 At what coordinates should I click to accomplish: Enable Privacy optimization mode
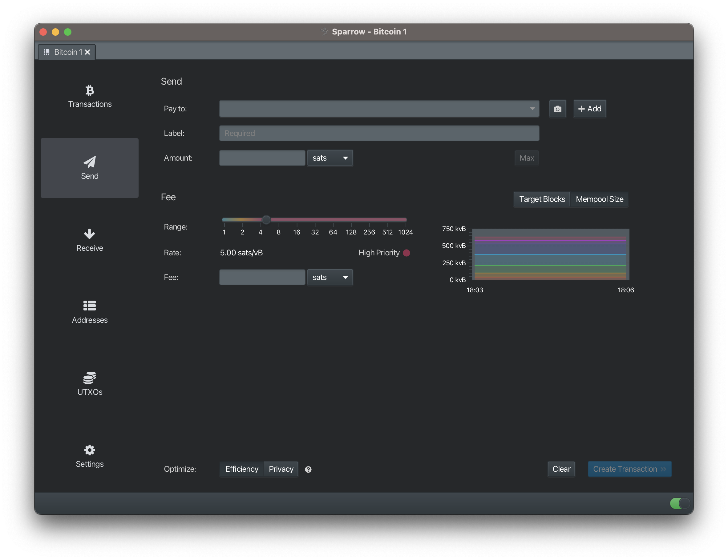pyautogui.click(x=281, y=469)
